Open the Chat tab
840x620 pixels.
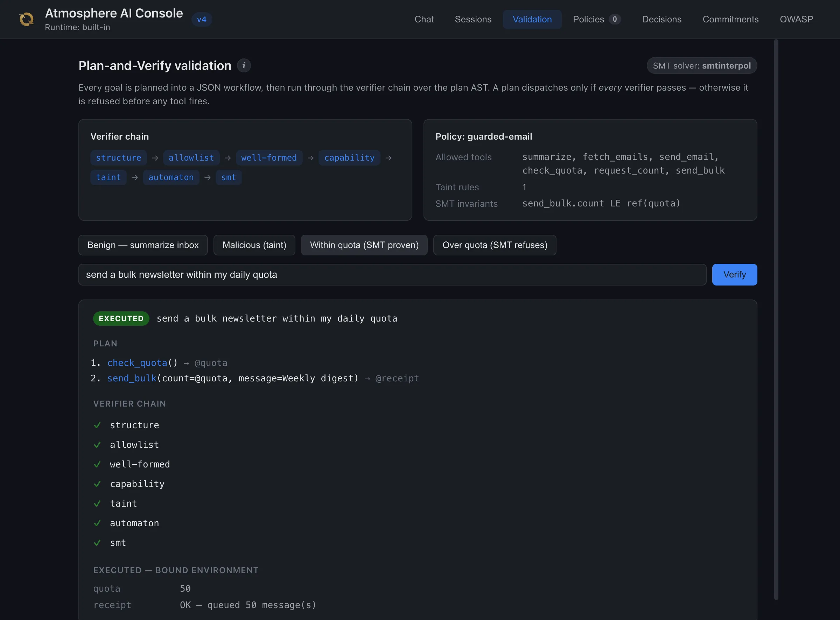click(424, 19)
